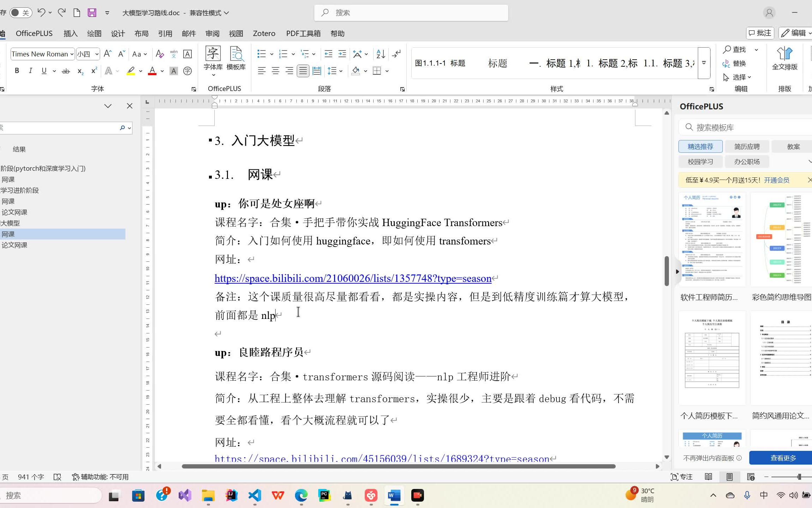
Task: Decrease the font size
Action: pos(122,54)
